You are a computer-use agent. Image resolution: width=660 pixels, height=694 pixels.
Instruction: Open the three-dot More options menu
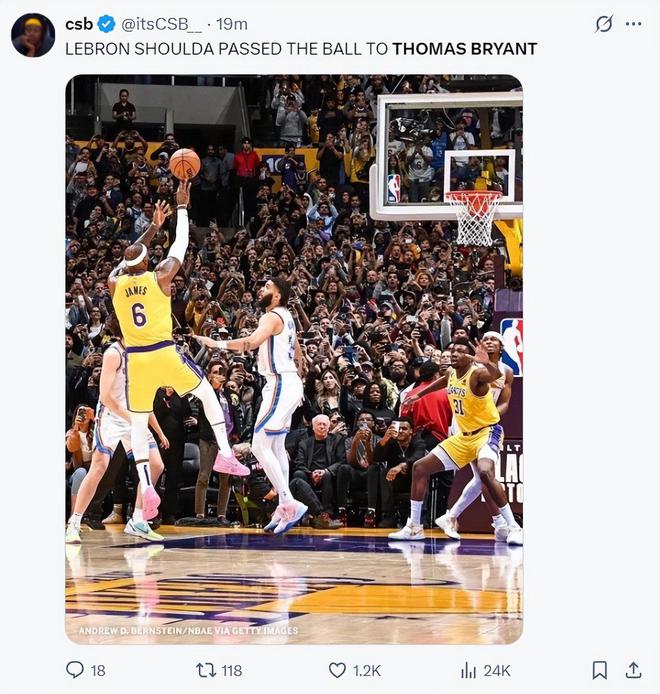coord(633,24)
